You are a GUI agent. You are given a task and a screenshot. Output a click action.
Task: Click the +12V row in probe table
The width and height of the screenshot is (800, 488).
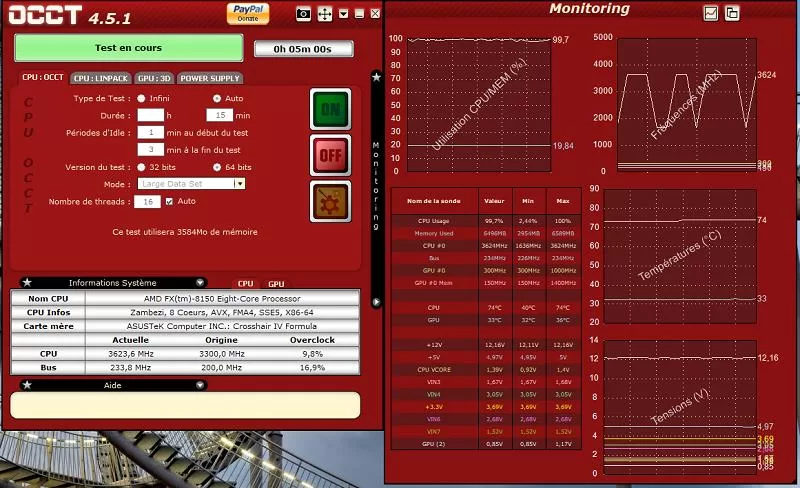486,345
